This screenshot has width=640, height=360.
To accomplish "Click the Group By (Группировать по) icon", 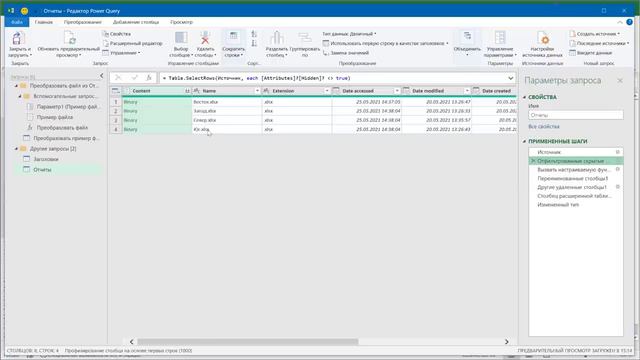I will [304, 38].
